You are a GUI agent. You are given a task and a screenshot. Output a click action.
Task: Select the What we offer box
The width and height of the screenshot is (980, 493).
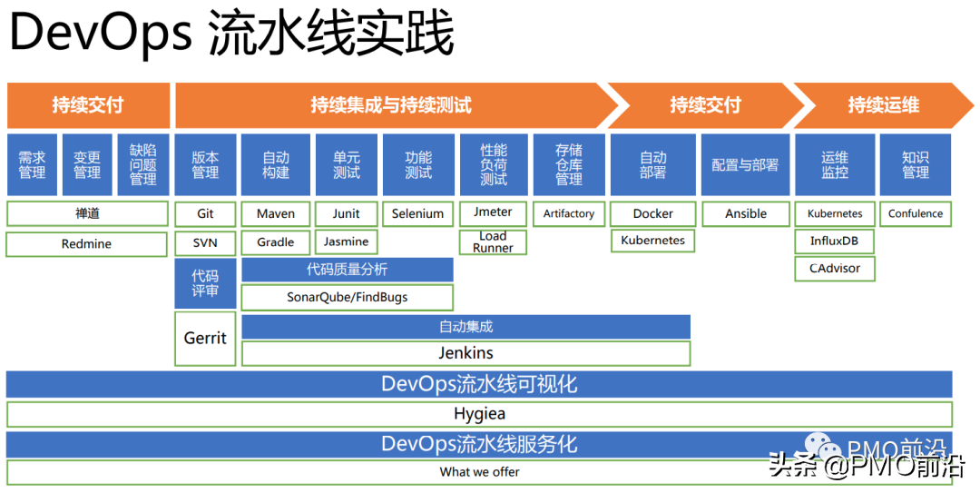[x=479, y=472]
